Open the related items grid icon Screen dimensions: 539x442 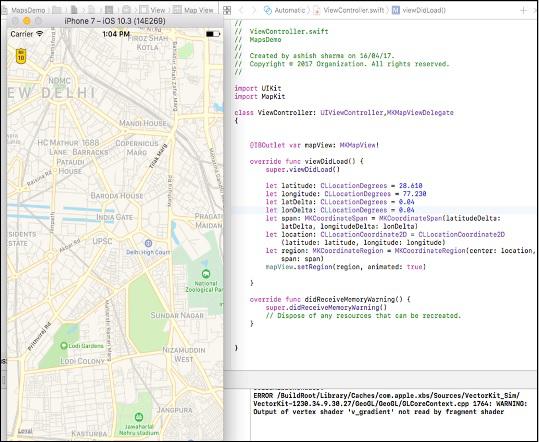click(227, 10)
